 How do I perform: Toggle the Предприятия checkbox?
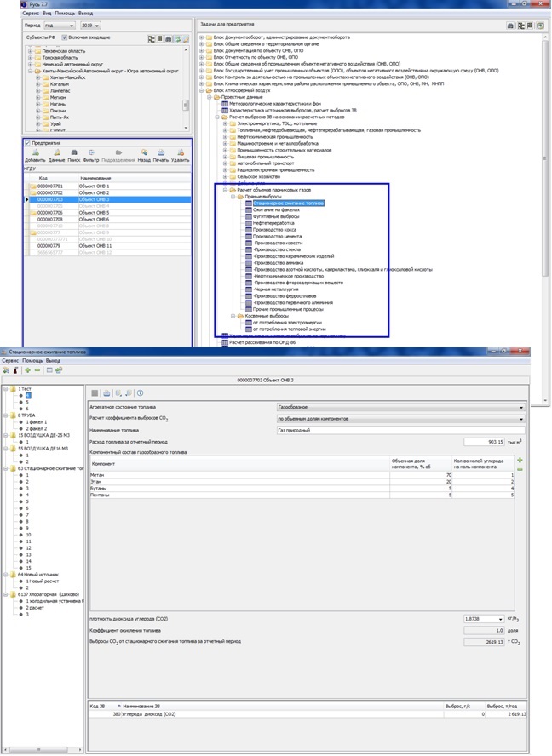coord(28,143)
